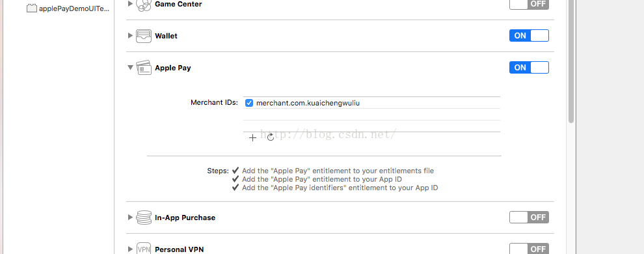Screen dimensions: 644x254
Task: Turn on the Personal VPN switch
Action: click(x=529, y=249)
